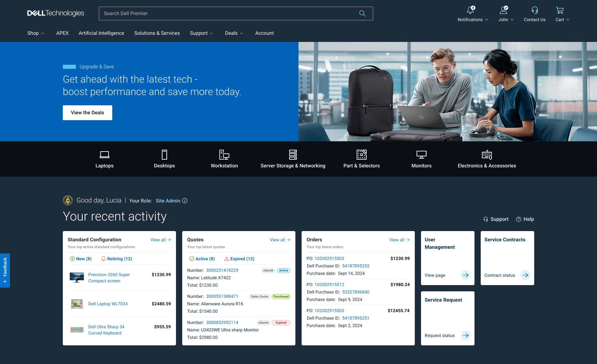Click the View the Deals button
The width and height of the screenshot is (597, 364).
87,113
